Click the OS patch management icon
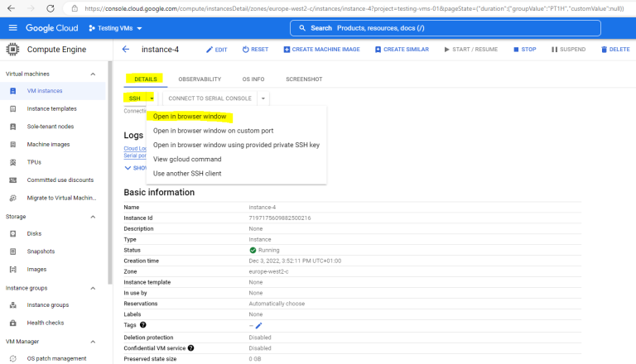 [13, 359]
